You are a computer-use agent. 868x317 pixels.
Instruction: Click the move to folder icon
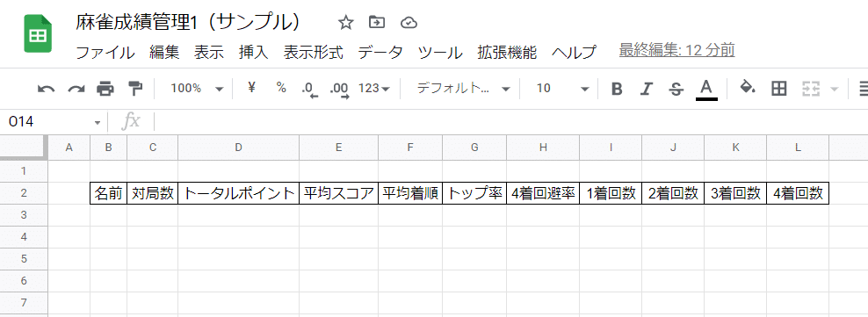pyautogui.click(x=376, y=23)
